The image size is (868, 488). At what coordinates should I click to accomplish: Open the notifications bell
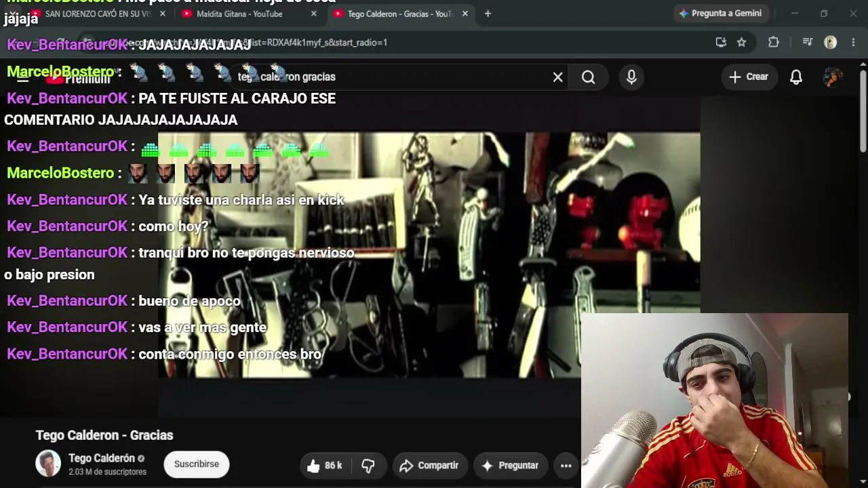[x=796, y=77]
